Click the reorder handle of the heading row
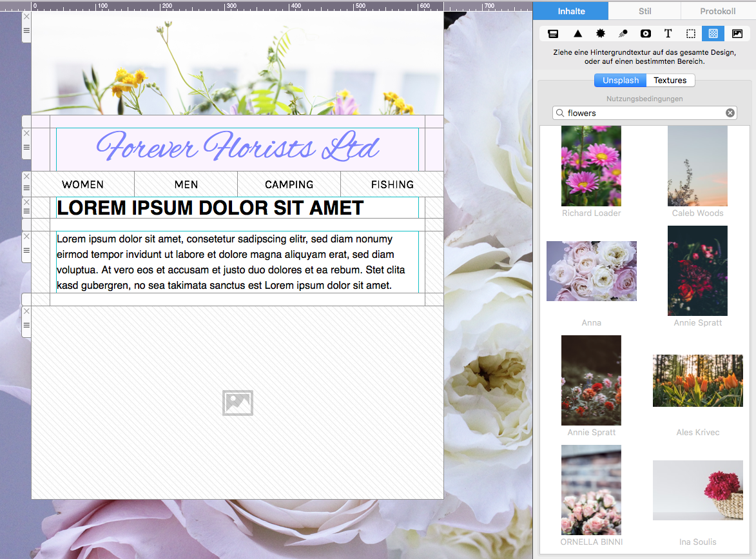This screenshot has height=559, width=756. coord(26,211)
